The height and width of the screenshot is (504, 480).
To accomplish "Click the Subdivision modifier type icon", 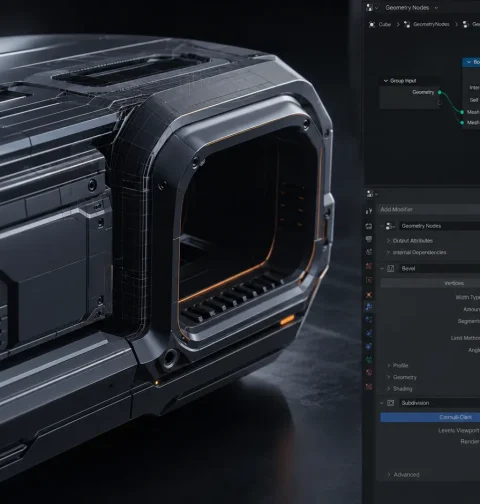I will pyautogui.click(x=391, y=403).
